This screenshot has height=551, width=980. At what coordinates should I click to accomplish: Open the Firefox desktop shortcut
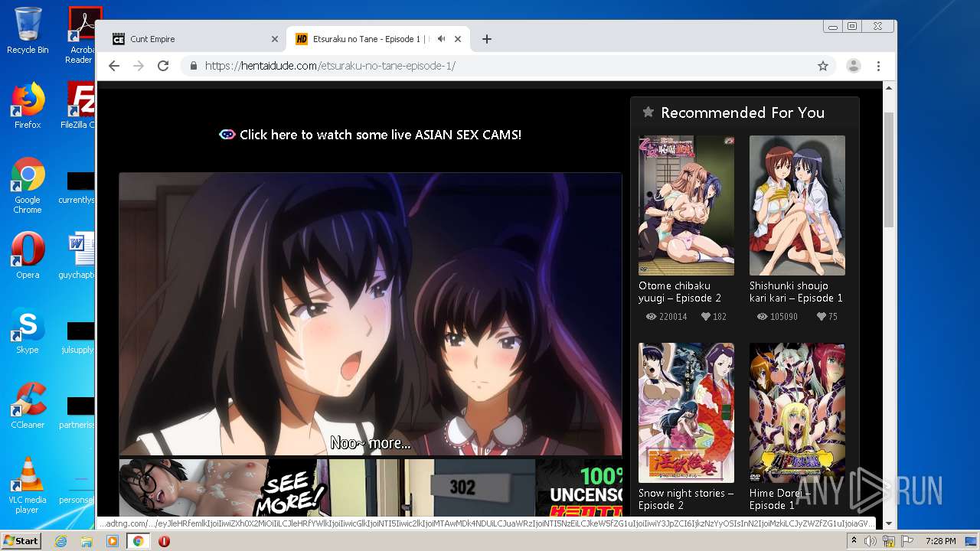(28, 106)
